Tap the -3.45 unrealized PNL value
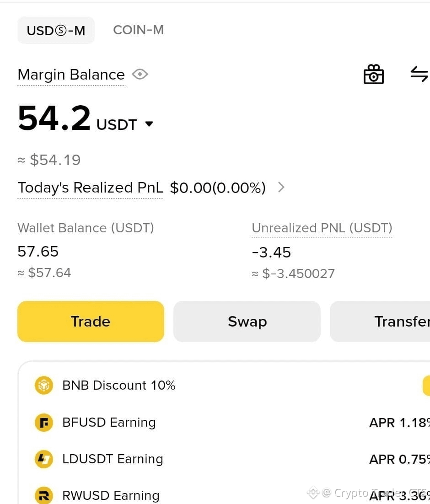 coord(271,252)
